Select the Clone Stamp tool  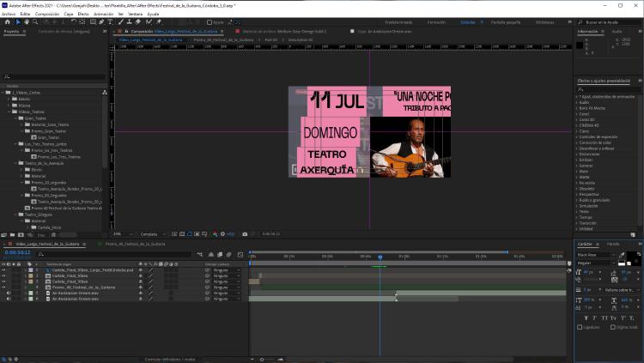coord(130,22)
